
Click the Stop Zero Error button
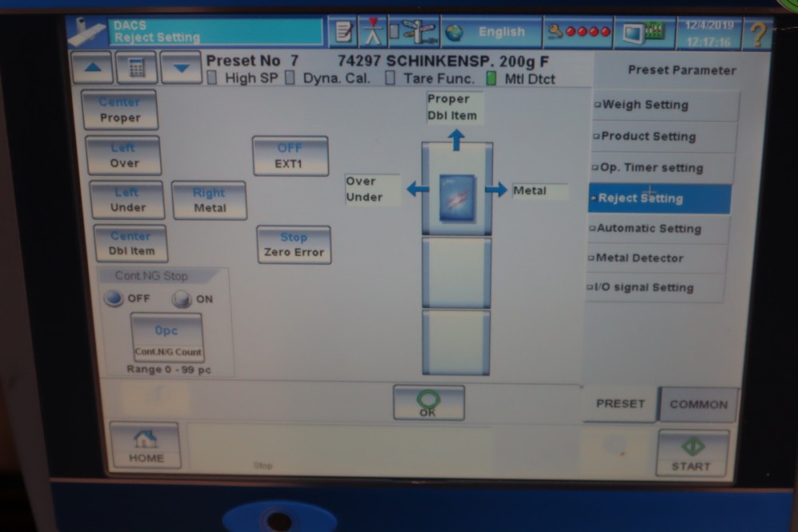294,243
